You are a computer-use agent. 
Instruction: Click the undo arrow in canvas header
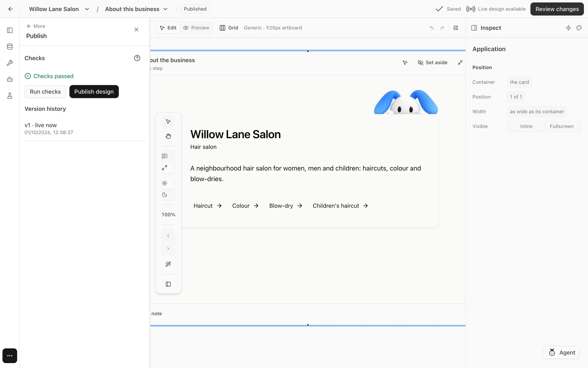(x=432, y=28)
